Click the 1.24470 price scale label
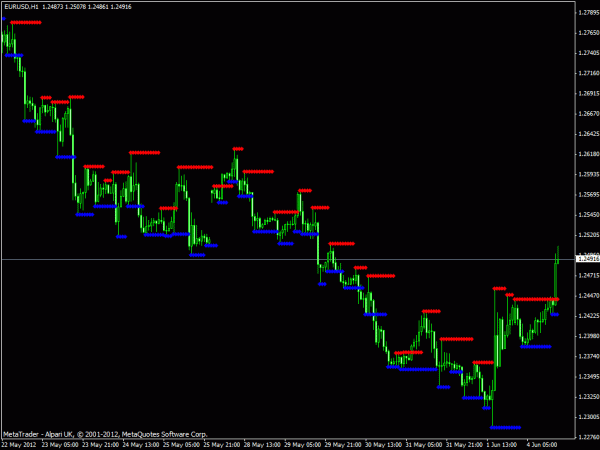The width and height of the screenshot is (600, 450). pyautogui.click(x=589, y=295)
